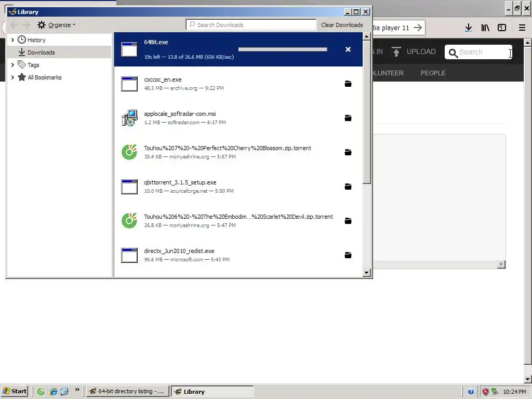Click page horizontal scrollbar right arrow
This screenshot has width=532, height=399.
pos(501,264)
